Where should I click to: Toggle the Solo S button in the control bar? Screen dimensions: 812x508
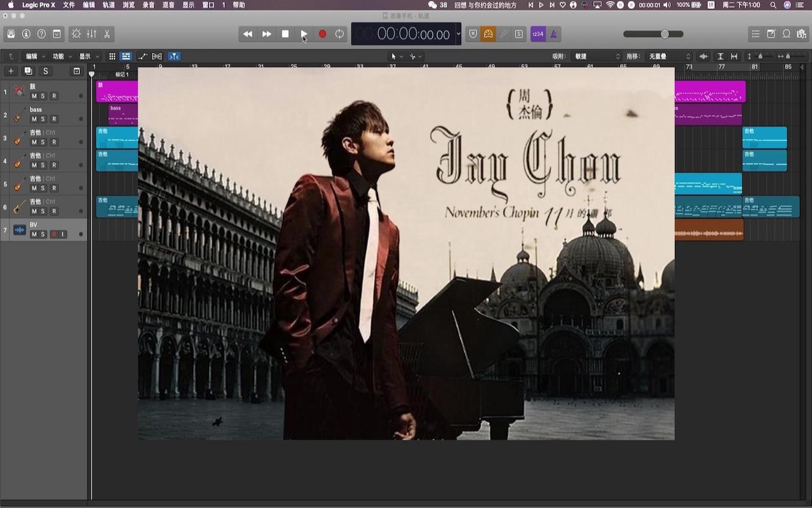click(x=519, y=34)
